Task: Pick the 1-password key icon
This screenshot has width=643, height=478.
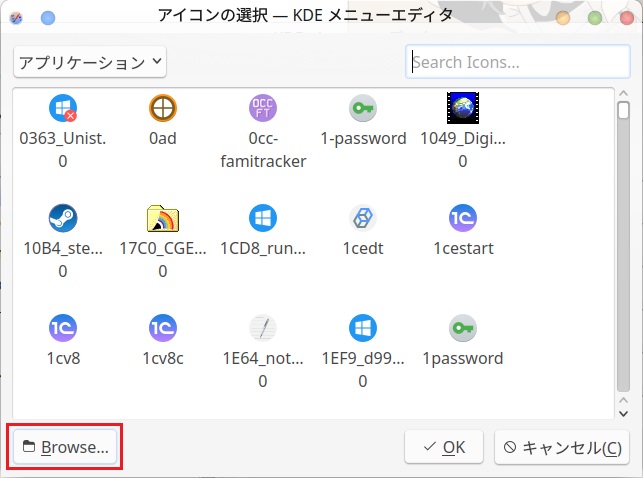Action: pyautogui.click(x=362, y=108)
